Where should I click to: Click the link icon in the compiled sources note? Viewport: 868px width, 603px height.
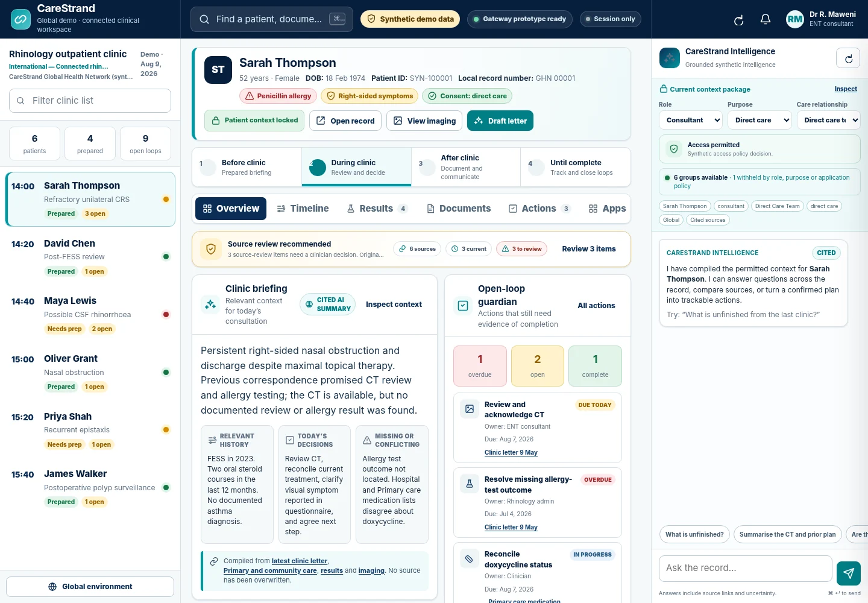point(214,561)
